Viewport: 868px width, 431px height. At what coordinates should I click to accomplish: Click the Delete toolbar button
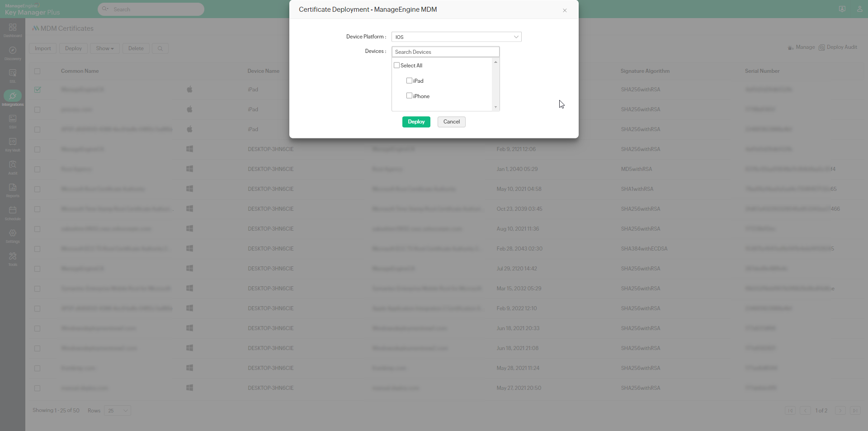point(136,48)
